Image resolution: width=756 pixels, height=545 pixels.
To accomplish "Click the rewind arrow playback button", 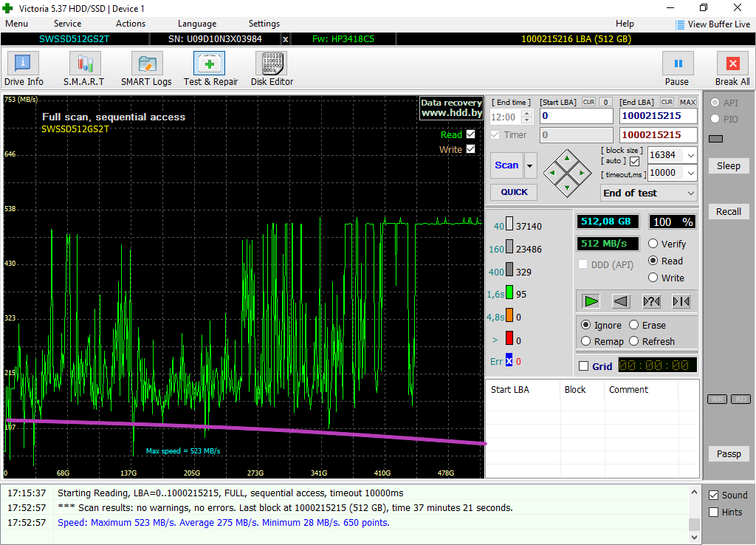I will point(621,301).
